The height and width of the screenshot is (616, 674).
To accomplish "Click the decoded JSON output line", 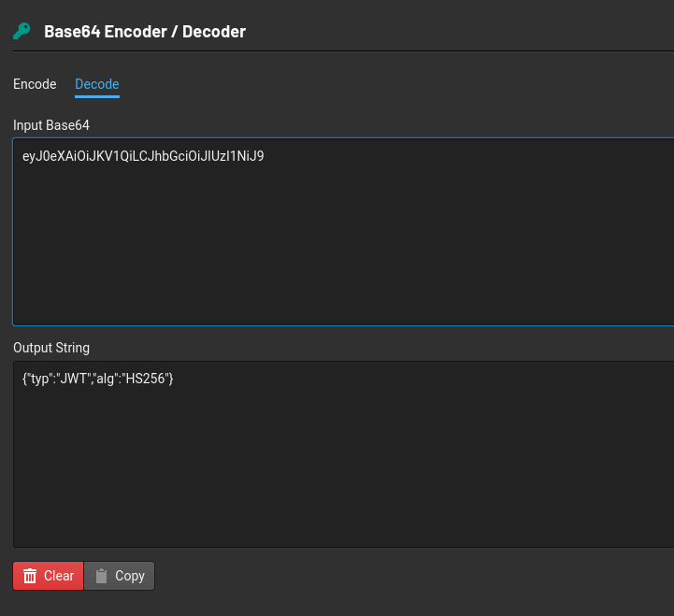I will [x=98, y=379].
